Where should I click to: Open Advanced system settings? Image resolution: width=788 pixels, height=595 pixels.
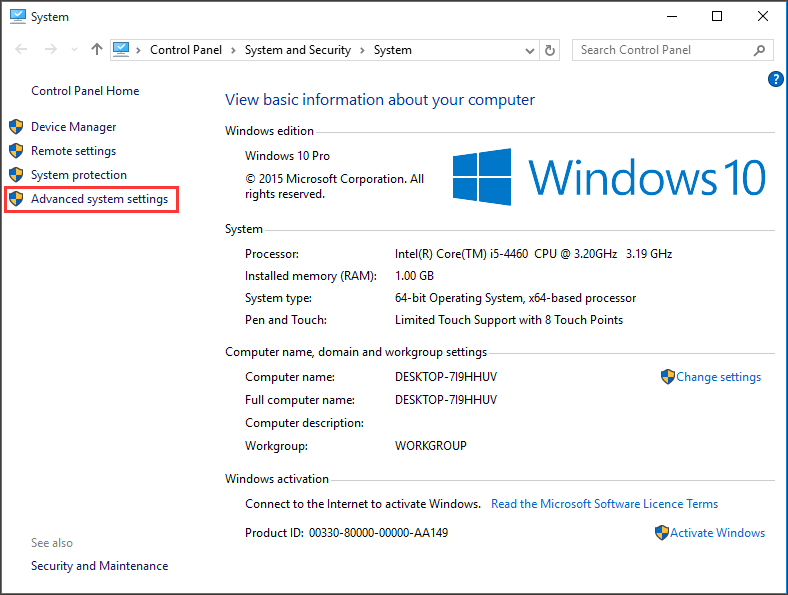[x=99, y=199]
